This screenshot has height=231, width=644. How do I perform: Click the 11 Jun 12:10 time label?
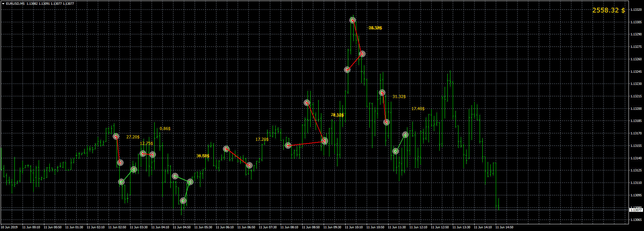418,227
